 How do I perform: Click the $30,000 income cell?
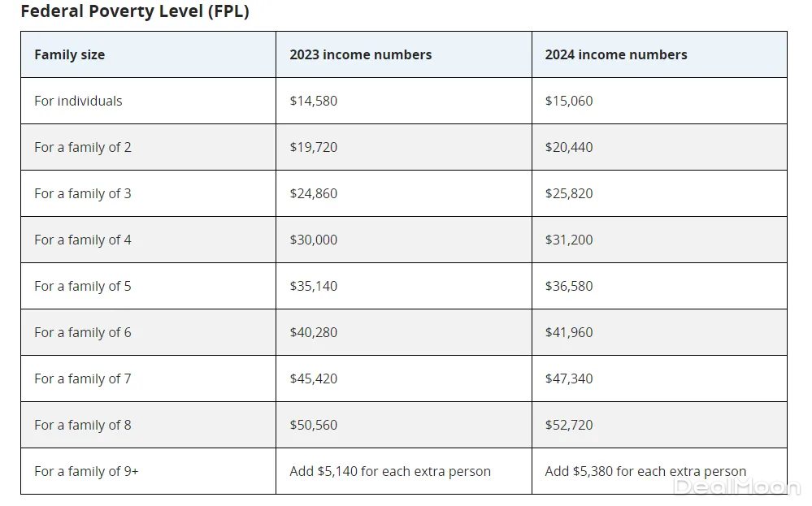click(313, 240)
